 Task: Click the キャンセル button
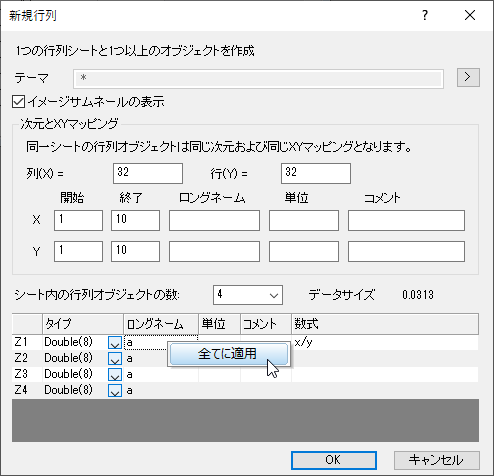click(437, 460)
